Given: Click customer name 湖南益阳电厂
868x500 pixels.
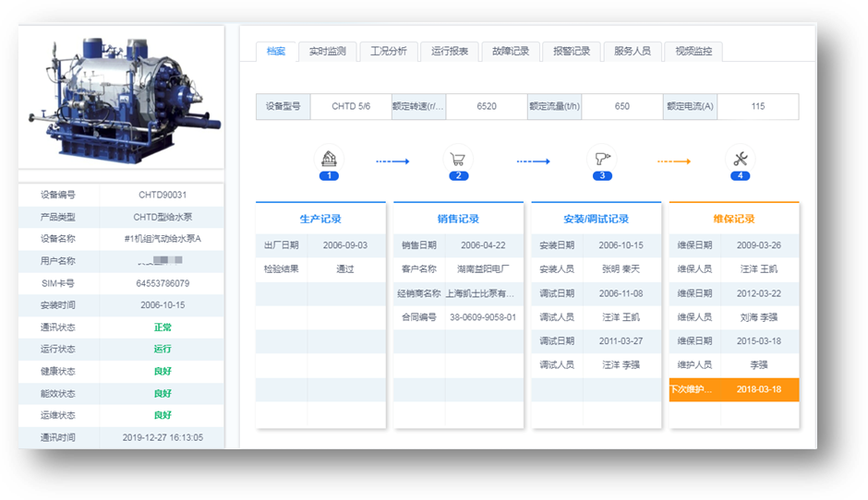Looking at the screenshot, I should point(483,268).
